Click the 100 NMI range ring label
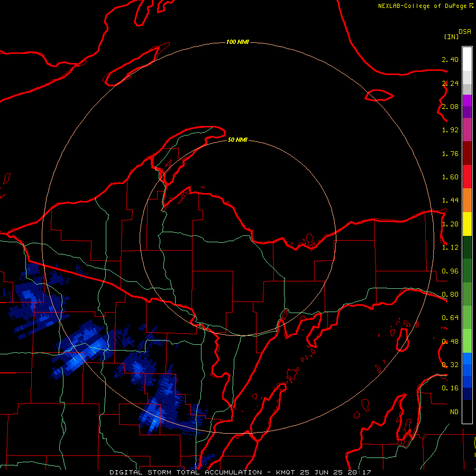Screen dimensions: 476x476 tap(237, 42)
